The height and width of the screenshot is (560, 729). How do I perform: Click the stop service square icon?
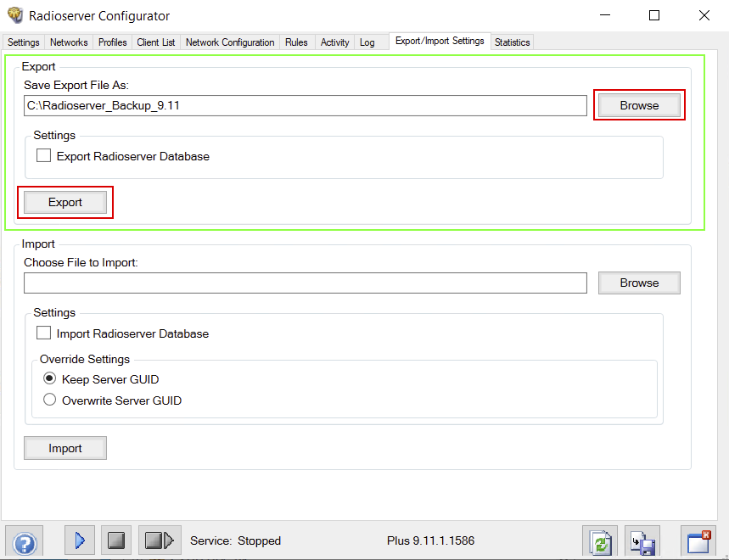tap(115, 540)
